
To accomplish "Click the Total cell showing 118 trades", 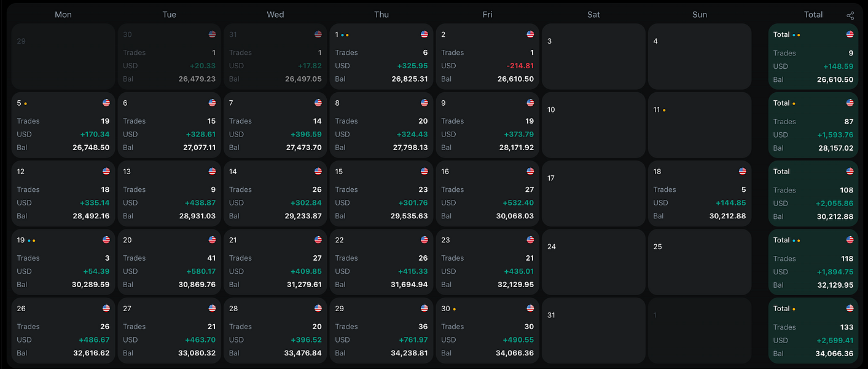I will [x=813, y=262].
